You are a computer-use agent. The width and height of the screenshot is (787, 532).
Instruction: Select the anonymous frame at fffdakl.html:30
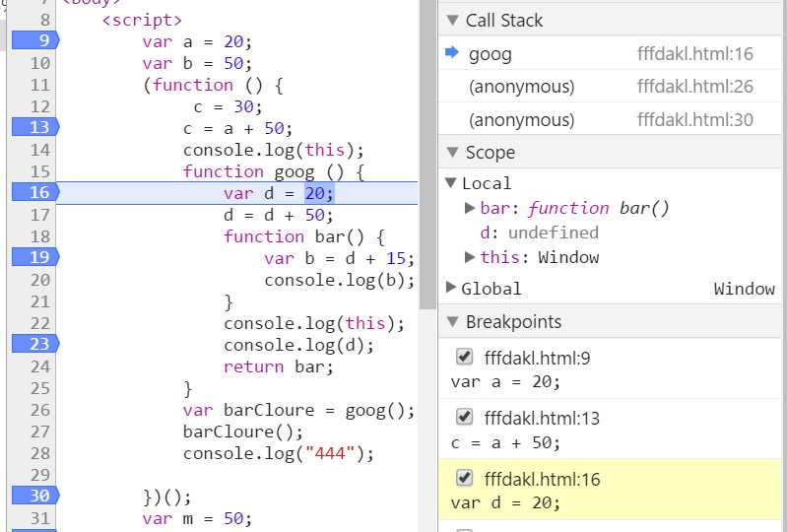click(521, 120)
